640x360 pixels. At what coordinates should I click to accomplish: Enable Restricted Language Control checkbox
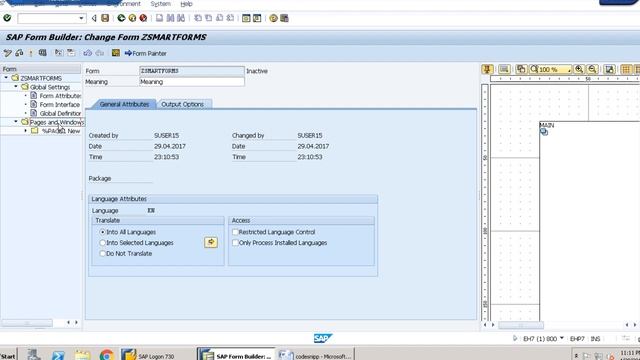pyautogui.click(x=235, y=232)
